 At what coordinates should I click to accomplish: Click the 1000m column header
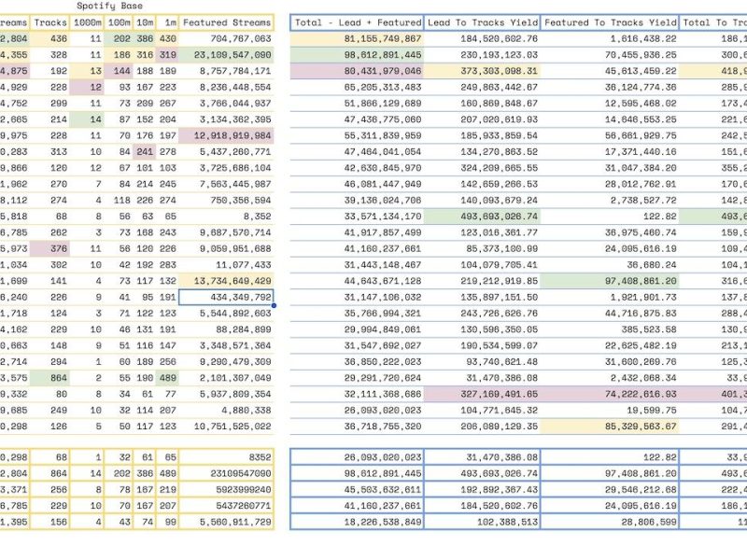click(x=87, y=22)
